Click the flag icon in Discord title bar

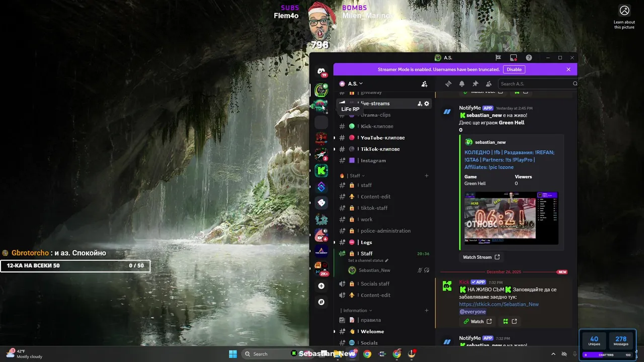[498, 58]
